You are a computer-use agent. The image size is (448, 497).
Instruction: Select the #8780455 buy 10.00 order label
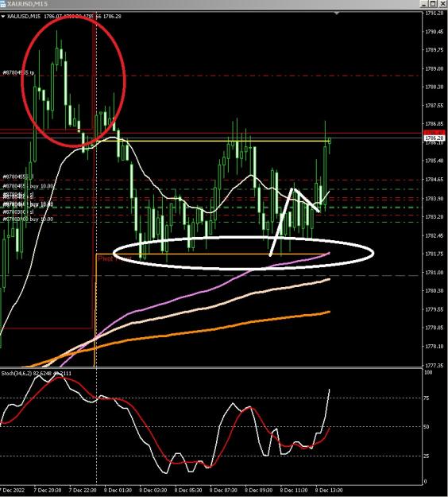click(x=28, y=186)
